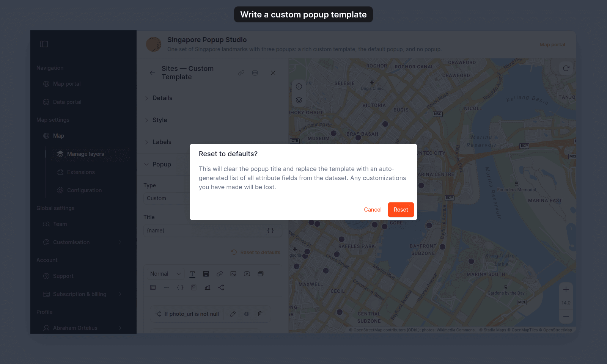Viewport: 607px width, 364px height.
Task: Click map marker near Bras Basah label
Action: tap(358, 138)
